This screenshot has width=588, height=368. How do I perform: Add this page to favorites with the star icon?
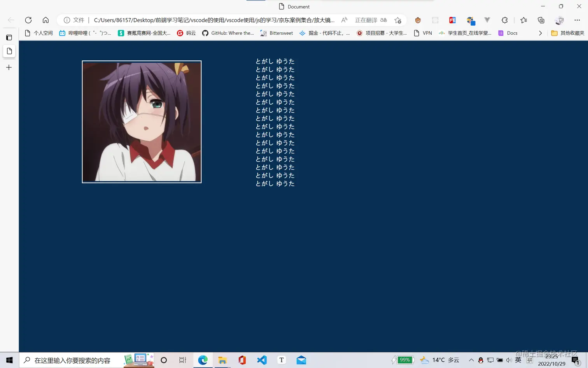(397, 20)
